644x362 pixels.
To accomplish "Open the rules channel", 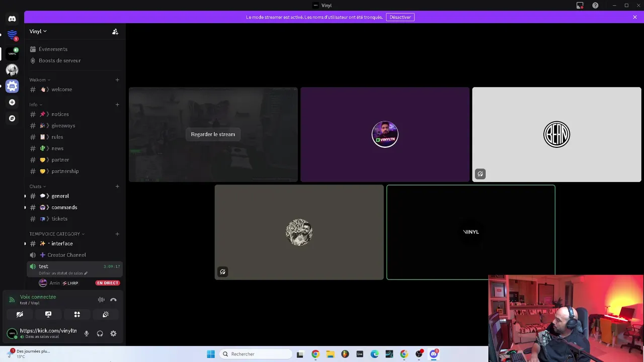I will 74,137.
